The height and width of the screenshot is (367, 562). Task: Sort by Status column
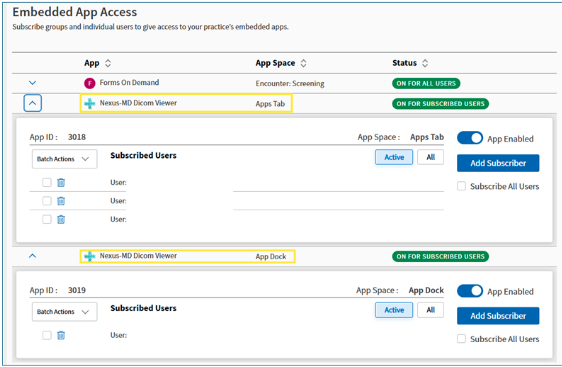click(x=425, y=63)
